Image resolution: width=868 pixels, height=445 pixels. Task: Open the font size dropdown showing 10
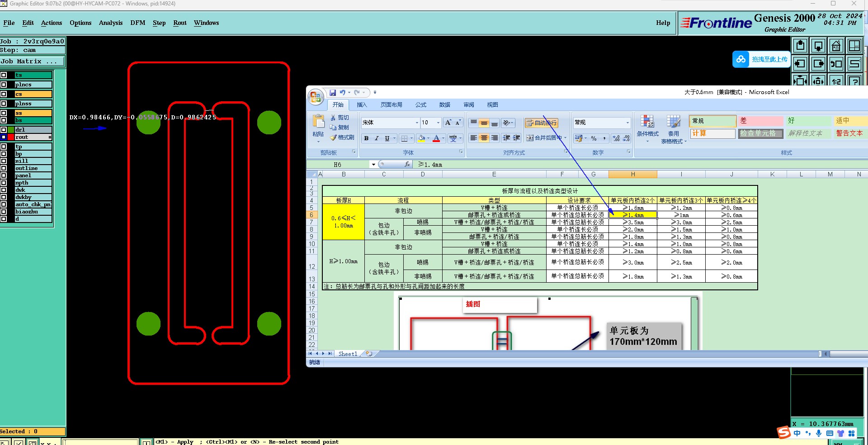(438, 123)
